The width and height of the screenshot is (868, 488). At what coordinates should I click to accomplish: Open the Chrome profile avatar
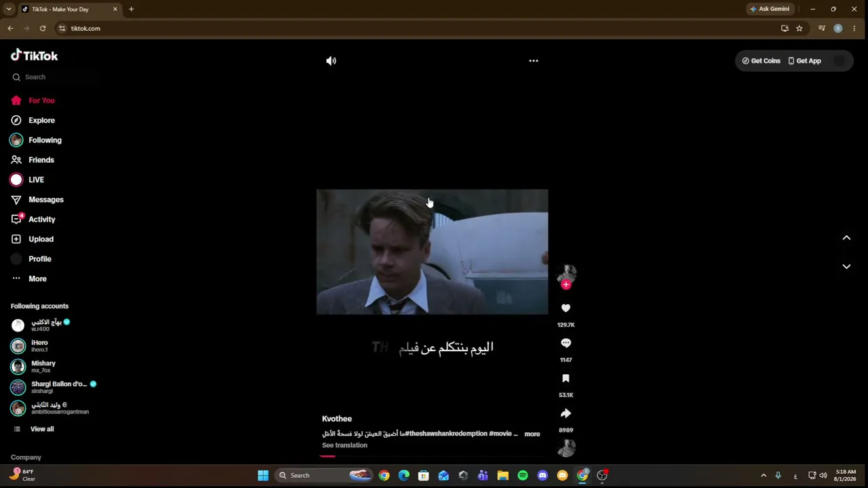[x=838, y=28]
